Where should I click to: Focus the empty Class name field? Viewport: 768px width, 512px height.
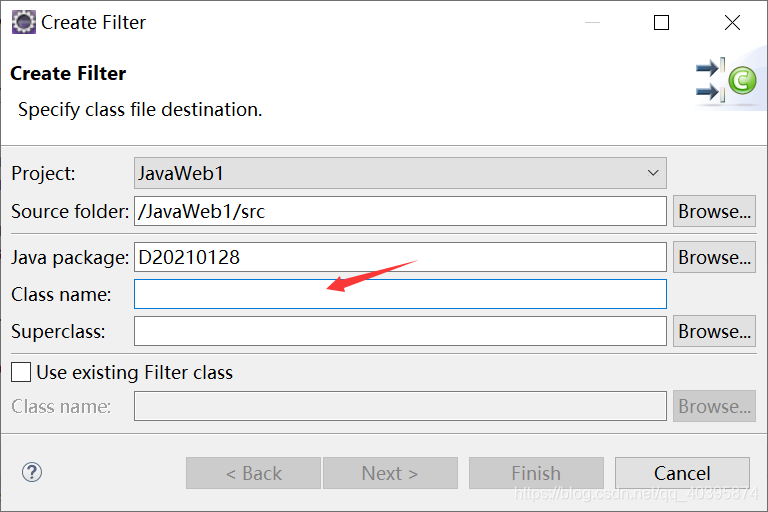(x=400, y=294)
